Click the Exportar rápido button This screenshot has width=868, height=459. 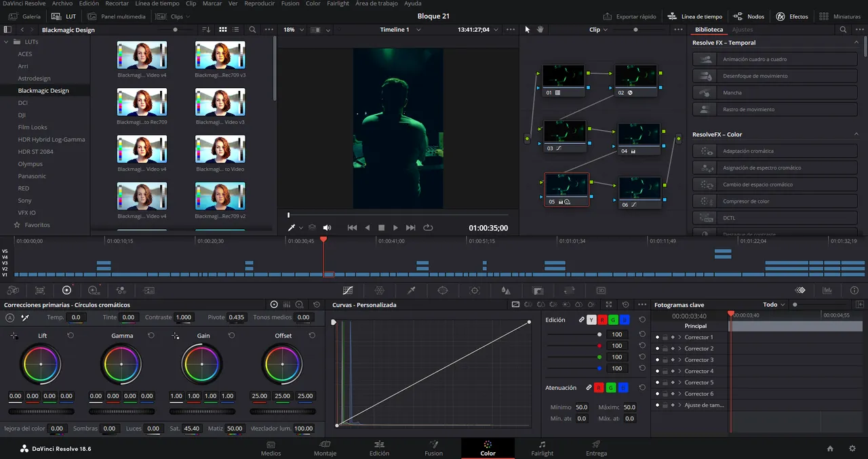pyautogui.click(x=630, y=16)
